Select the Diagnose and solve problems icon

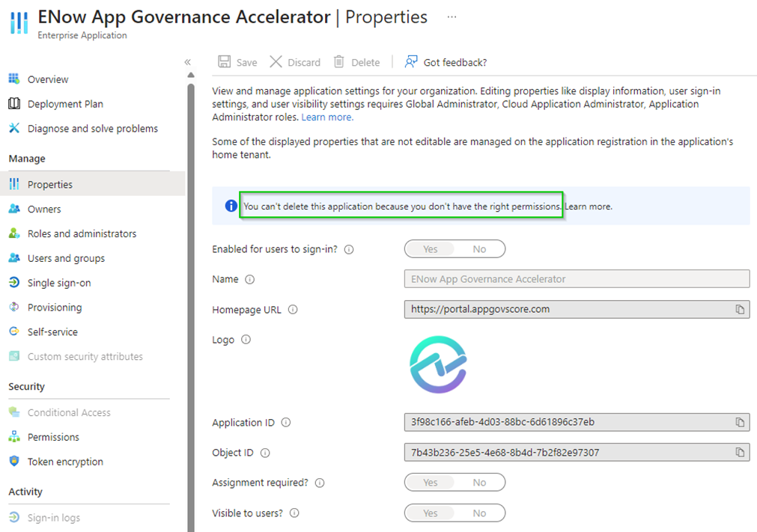(x=16, y=128)
